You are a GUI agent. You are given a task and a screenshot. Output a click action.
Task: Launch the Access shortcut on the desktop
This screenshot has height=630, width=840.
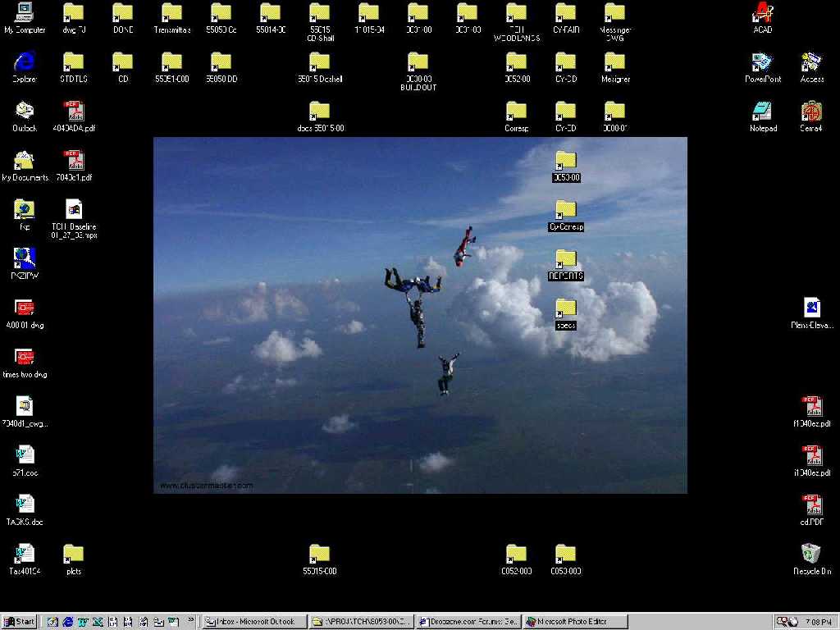[812, 62]
